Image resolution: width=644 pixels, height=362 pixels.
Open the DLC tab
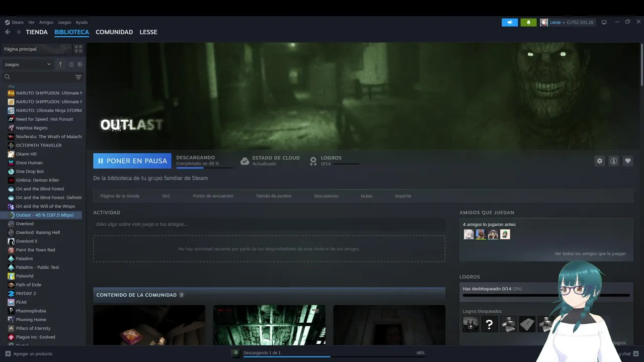tap(166, 196)
